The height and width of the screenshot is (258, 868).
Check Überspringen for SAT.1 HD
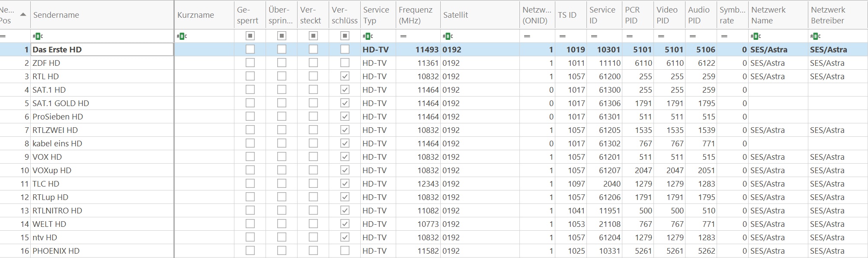(x=282, y=90)
